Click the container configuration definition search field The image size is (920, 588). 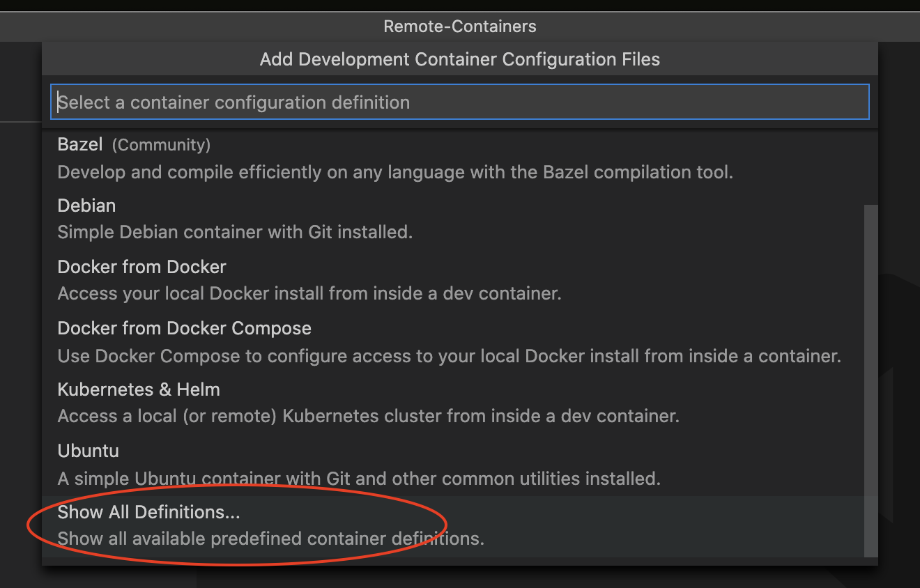(460, 102)
